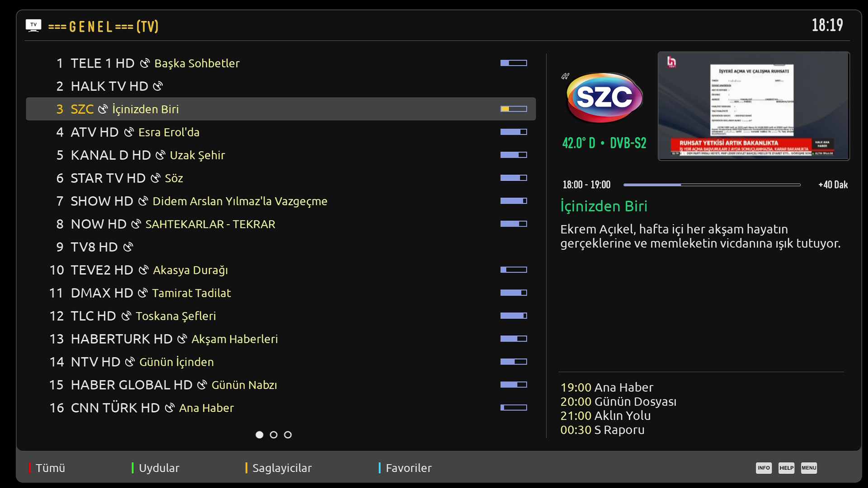Click the SZC channel logo
Screen dimensions: 868x488
pyautogui.click(x=604, y=98)
